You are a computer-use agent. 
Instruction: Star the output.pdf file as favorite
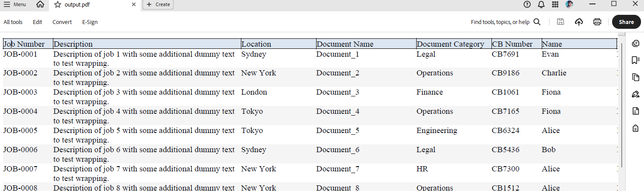58,4
